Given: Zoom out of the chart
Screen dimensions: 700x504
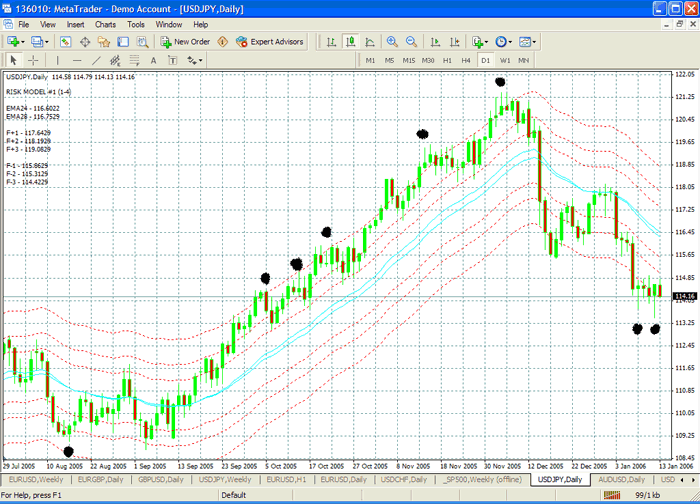Looking at the screenshot, I should [411, 42].
